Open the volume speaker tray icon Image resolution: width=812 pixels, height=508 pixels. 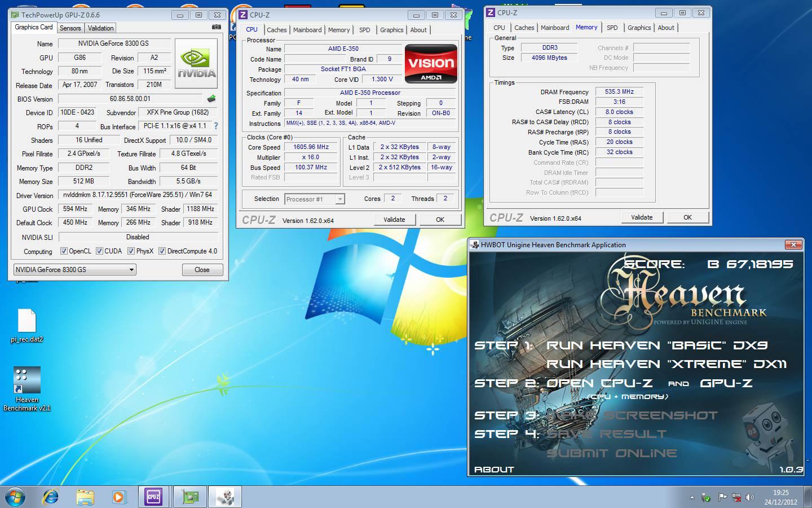[x=750, y=498]
